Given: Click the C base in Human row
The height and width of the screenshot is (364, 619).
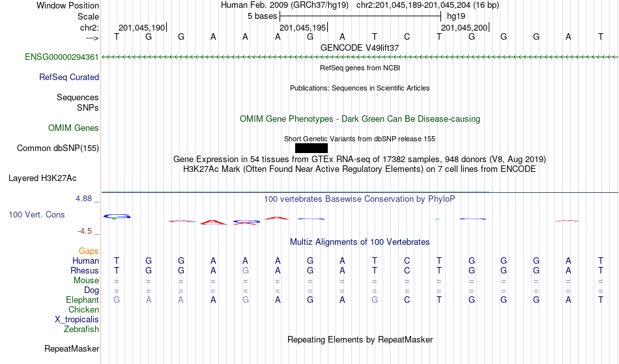Looking at the screenshot, I should pyautogui.click(x=407, y=260).
